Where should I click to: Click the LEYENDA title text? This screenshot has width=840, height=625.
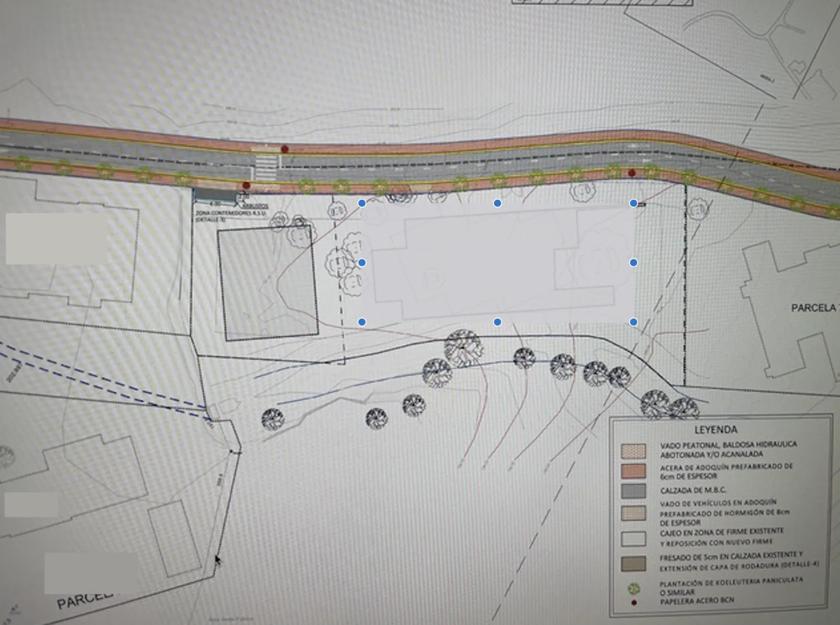pyautogui.click(x=716, y=430)
